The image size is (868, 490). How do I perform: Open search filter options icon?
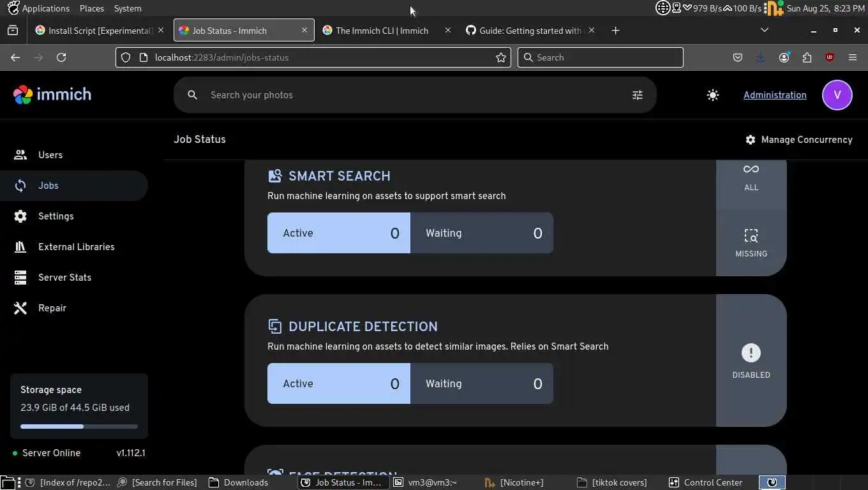(637, 95)
